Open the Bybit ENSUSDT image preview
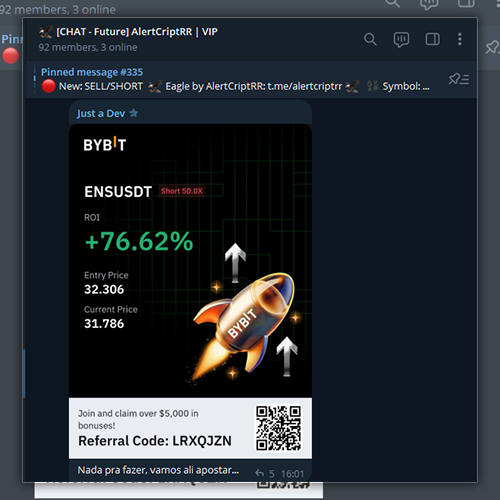Viewport: 500px width, 500px height. pos(190,292)
